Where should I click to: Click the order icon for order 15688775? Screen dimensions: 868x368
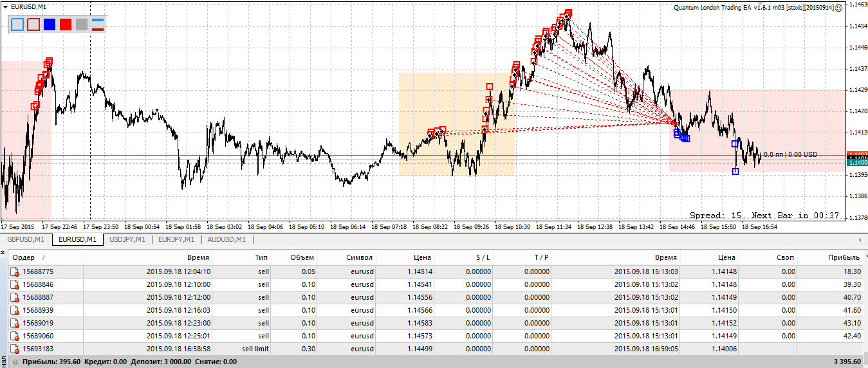[x=15, y=271]
